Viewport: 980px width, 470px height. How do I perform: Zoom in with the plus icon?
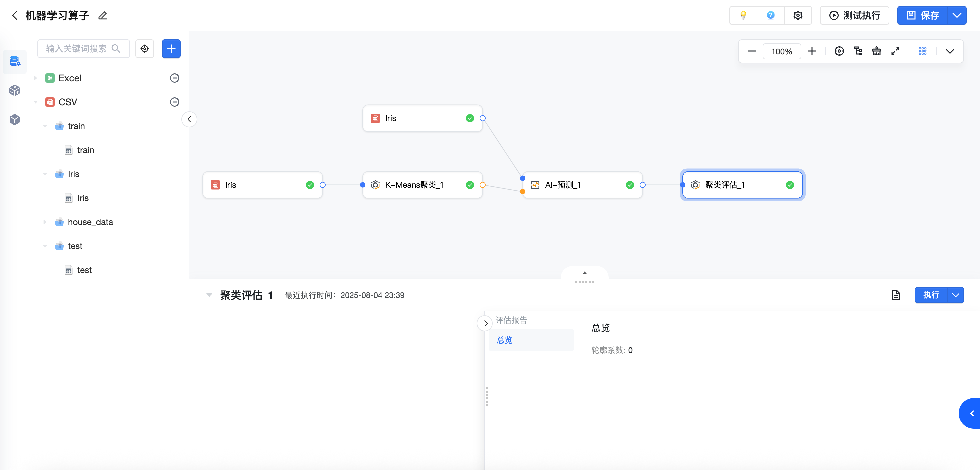[812, 51]
